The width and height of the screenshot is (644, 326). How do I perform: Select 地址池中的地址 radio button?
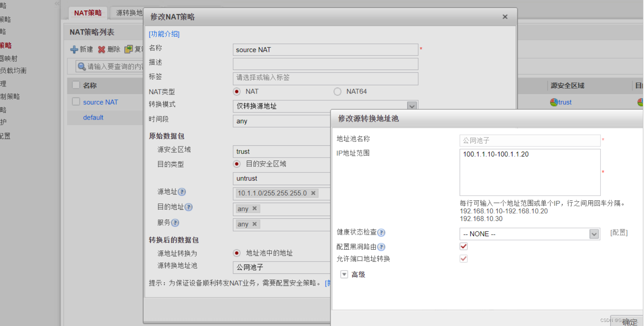point(237,253)
